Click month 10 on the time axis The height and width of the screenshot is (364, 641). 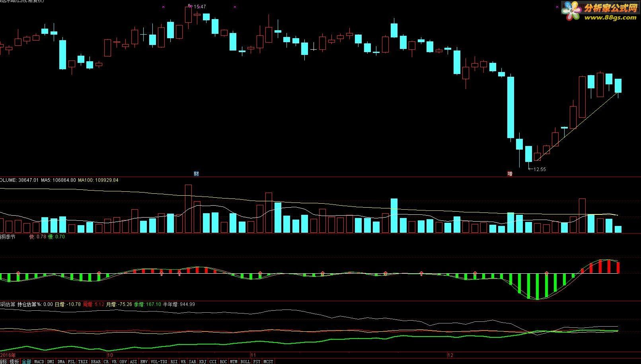point(110,355)
